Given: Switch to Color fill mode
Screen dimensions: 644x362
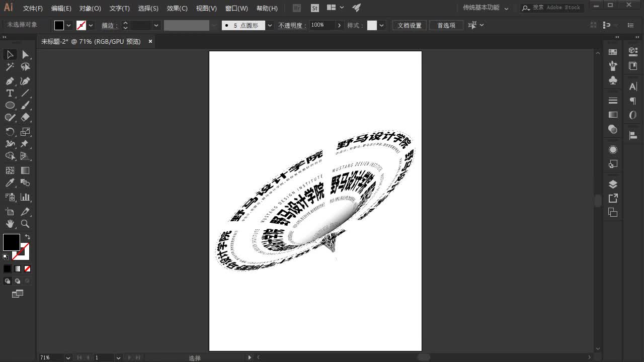Looking at the screenshot, I should 8,269.
